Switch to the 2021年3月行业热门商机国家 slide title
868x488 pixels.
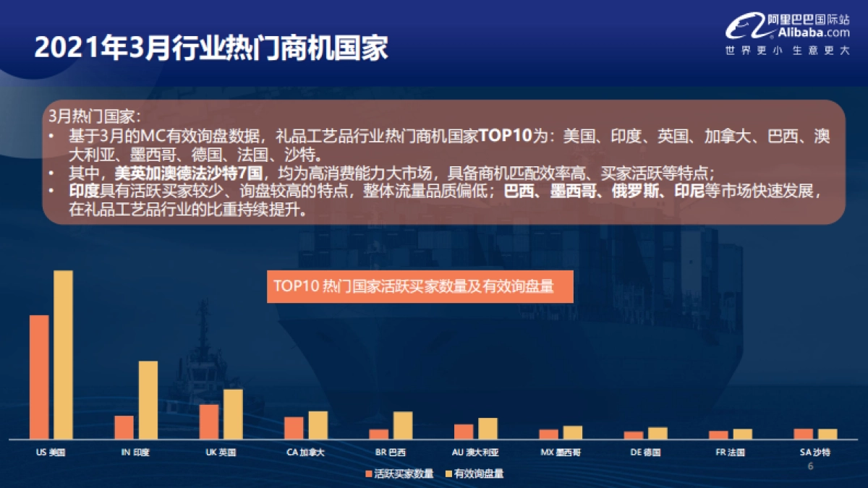pyautogui.click(x=215, y=46)
